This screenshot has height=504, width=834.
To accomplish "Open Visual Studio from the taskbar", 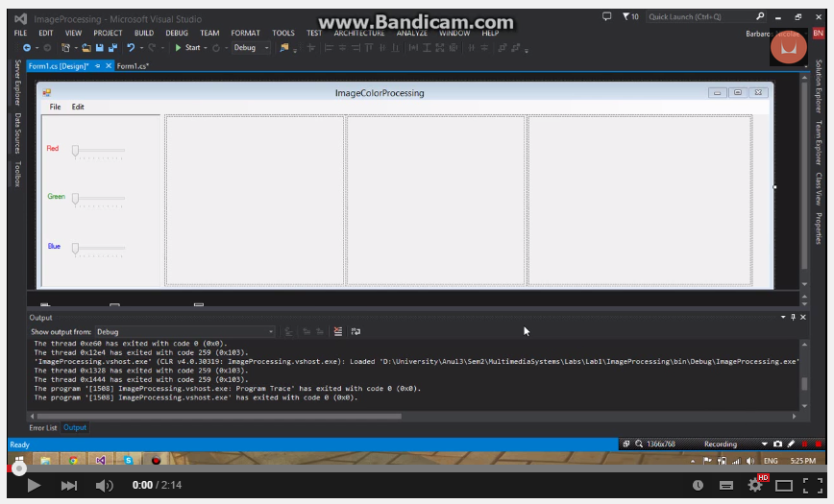I will tap(101, 460).
